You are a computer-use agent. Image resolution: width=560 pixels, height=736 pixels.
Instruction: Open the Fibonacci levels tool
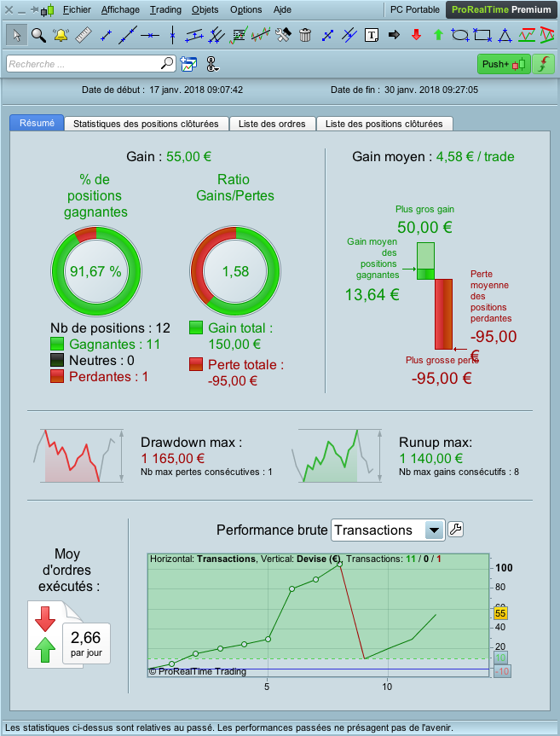[239, 35]
